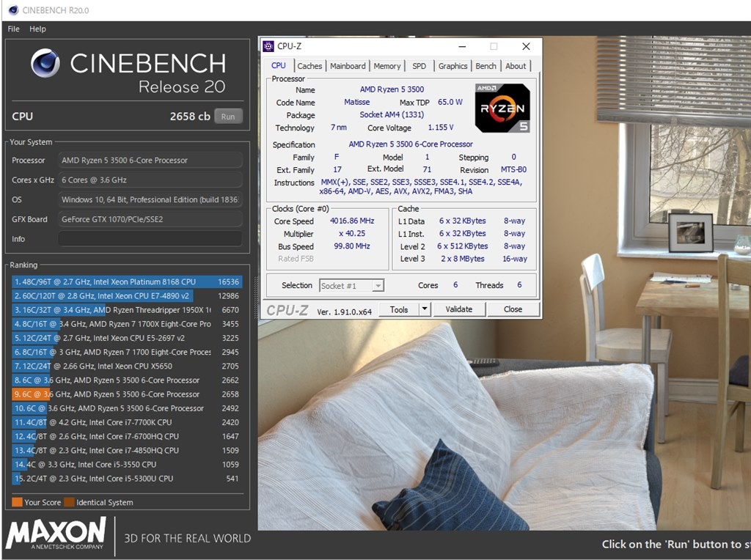
Task: Select the Bench tab
Action: (x=486, y=66)
